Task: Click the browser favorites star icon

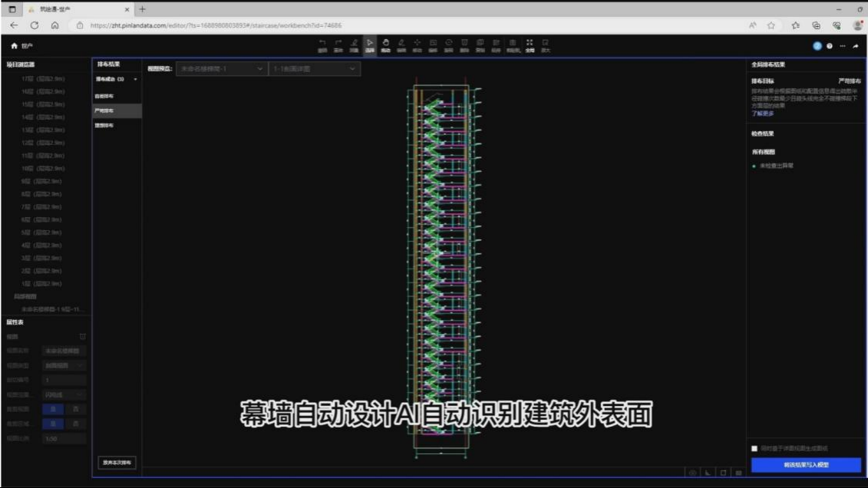Action: (x=771, y=25)
